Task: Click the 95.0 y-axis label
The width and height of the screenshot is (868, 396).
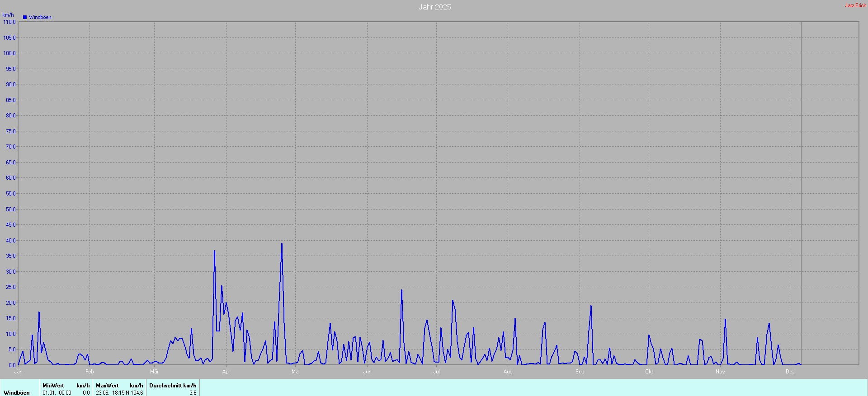Action: click(x=11, y=69)
